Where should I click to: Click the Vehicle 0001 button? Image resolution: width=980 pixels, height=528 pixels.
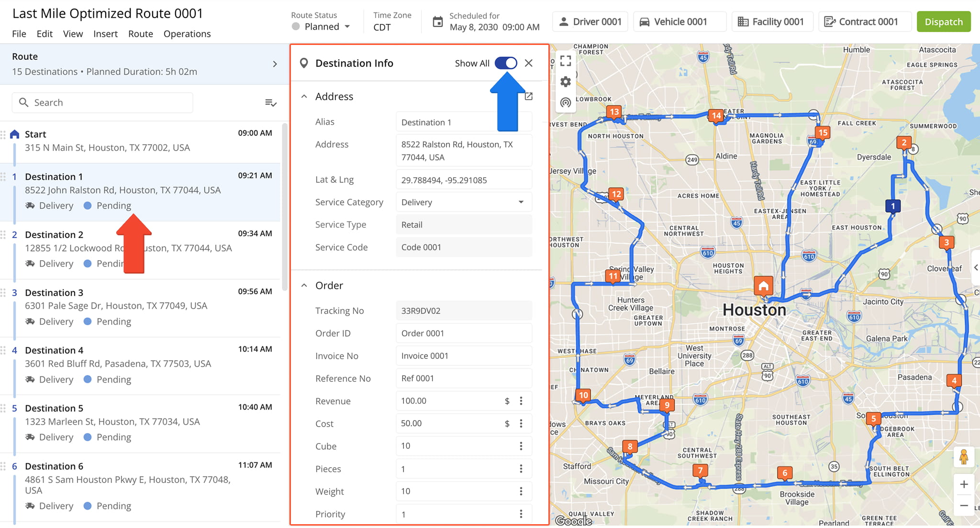(680, 22)
